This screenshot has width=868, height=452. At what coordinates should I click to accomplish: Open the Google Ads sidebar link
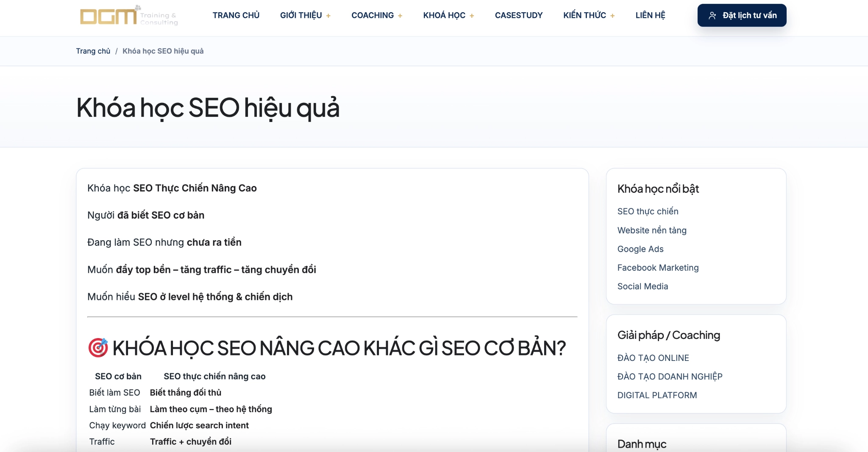(x=640, y=249)
